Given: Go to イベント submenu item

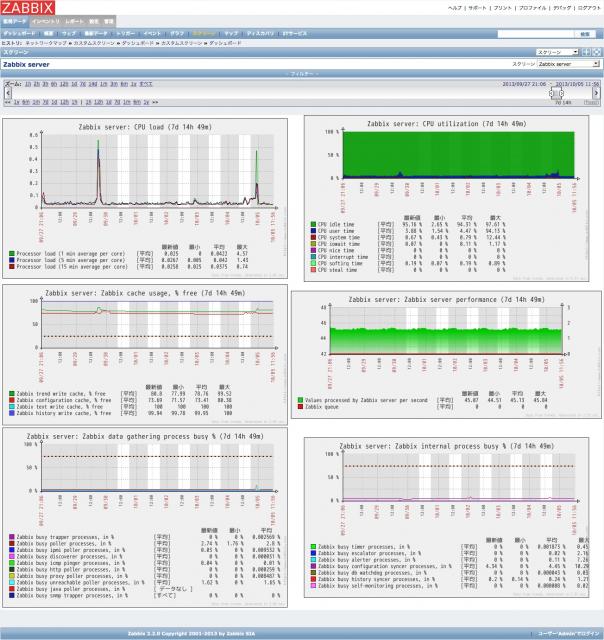Looking at the screenshot, I should click(x=152, y=33).
